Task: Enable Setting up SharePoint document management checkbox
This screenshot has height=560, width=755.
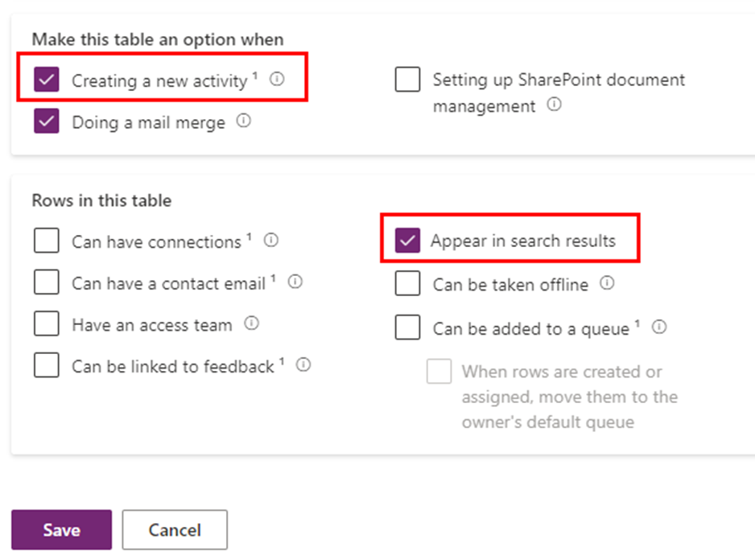Action: tap(407, 80)
